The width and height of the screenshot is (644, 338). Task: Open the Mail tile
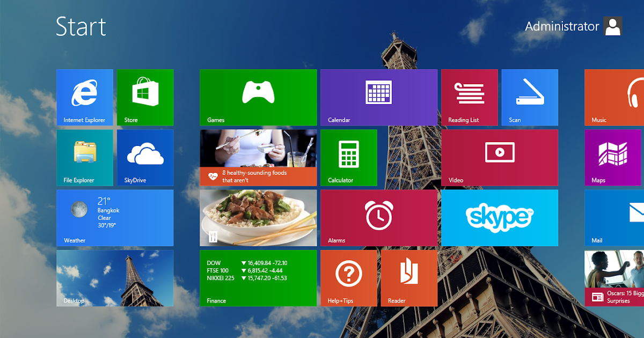(x=614, y=218)
